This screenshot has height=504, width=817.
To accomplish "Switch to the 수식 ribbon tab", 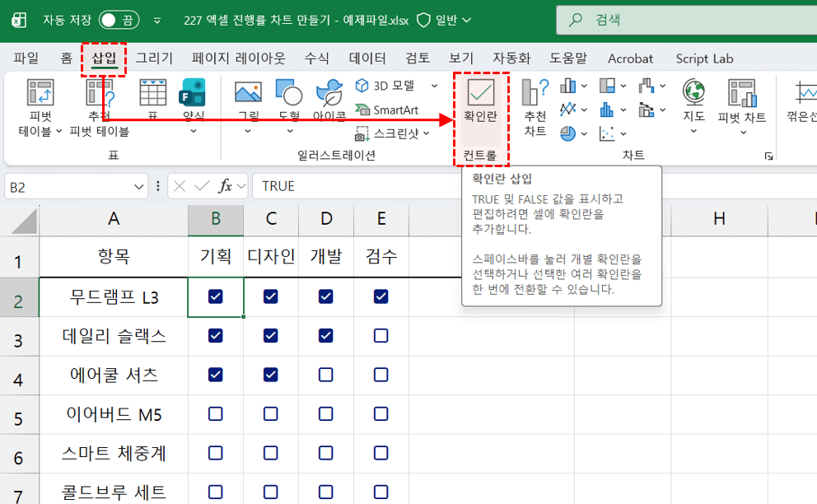I will point(316,58).
